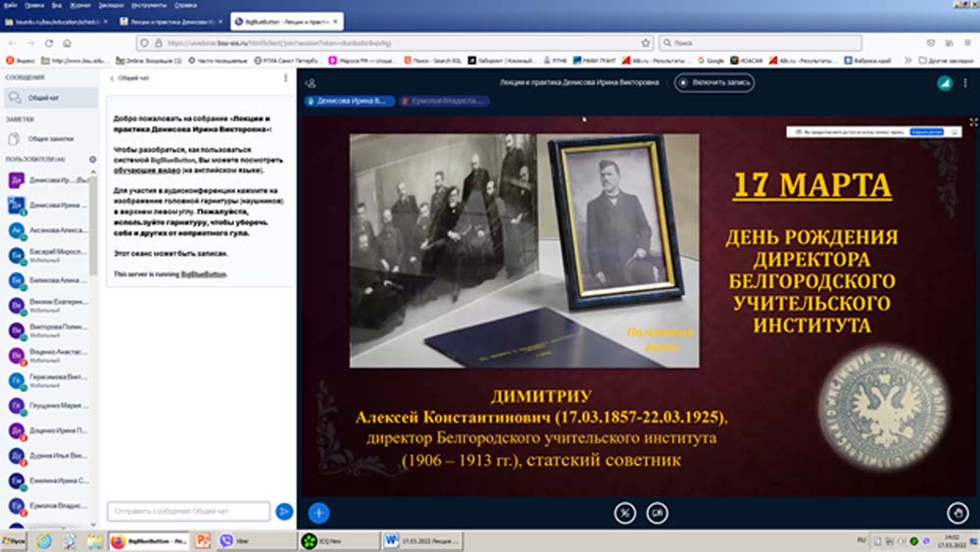Viewport: 980px width, 552px height.
Task: Click the fullscreen icon on the presentation
Action: pyautogui.click(x=973, y=123)
